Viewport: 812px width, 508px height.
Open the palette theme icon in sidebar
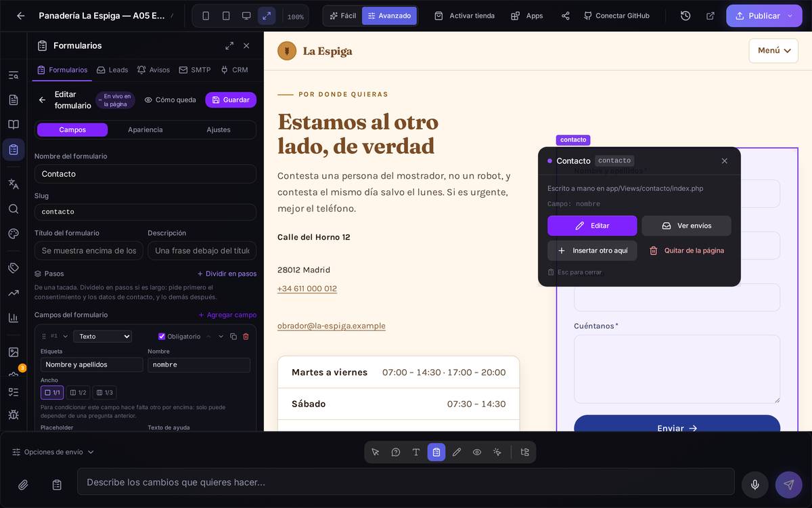point(14,234)
